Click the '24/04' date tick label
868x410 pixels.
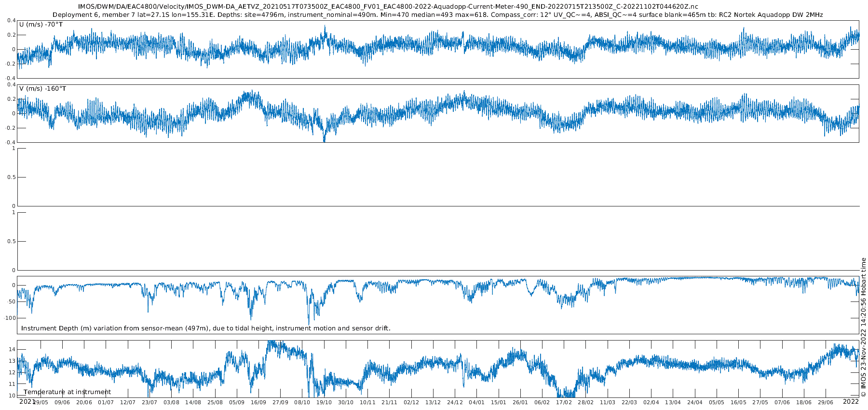tap(695, 402)
